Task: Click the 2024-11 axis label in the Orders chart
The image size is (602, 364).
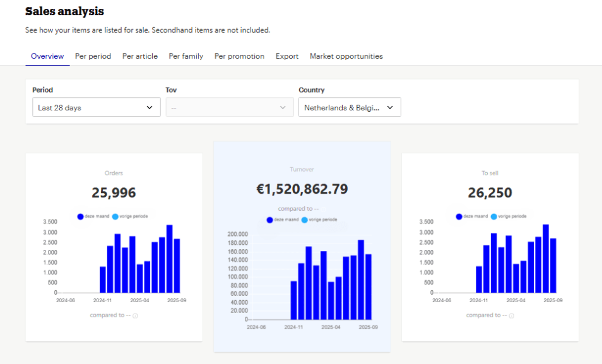Action: click(x=102, y=300)
